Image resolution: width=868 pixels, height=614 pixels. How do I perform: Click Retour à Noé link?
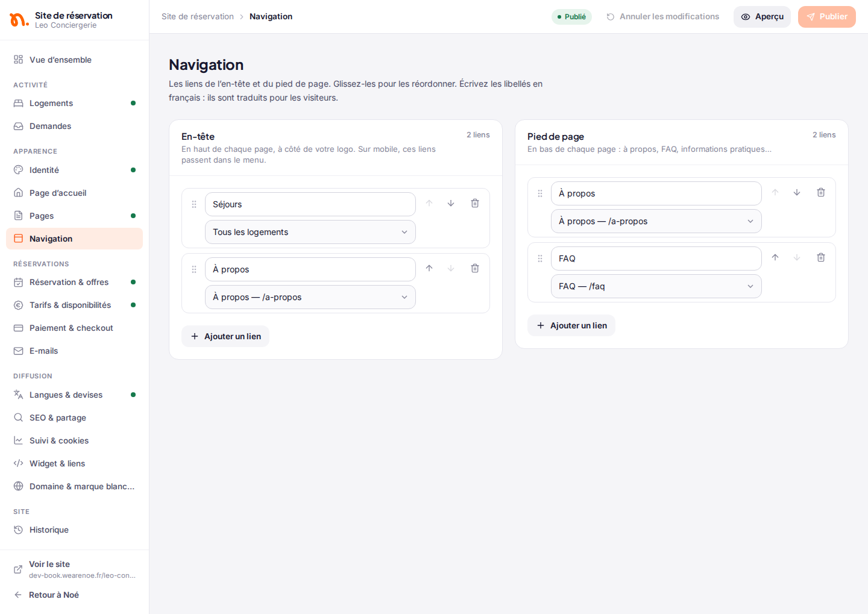74,595
